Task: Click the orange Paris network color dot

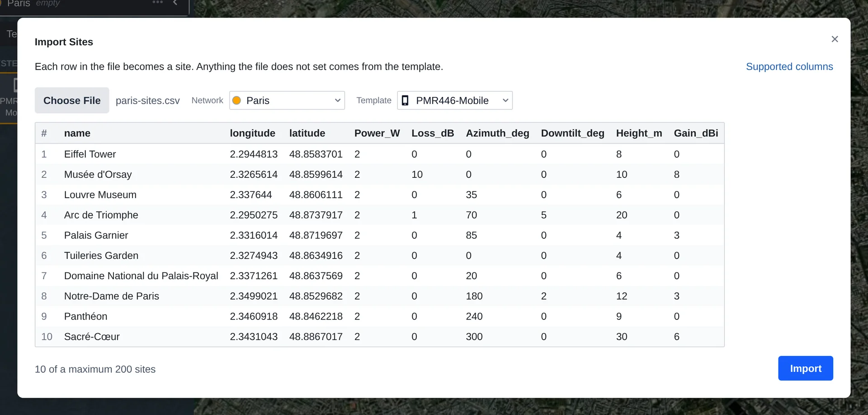Action: [x=236, y=100]
